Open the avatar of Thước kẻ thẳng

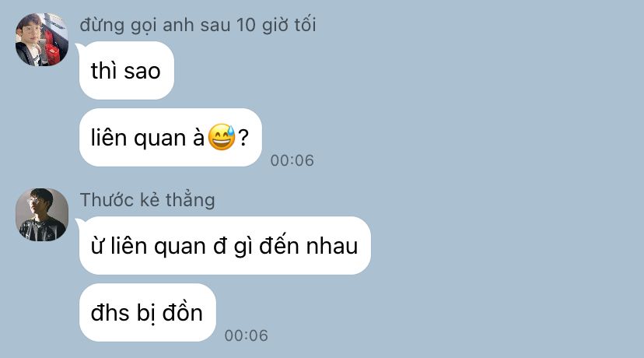(x=42, y=215)
